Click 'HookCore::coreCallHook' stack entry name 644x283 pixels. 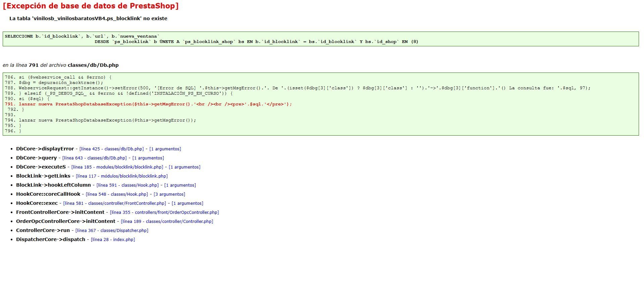tap(48, 194)
